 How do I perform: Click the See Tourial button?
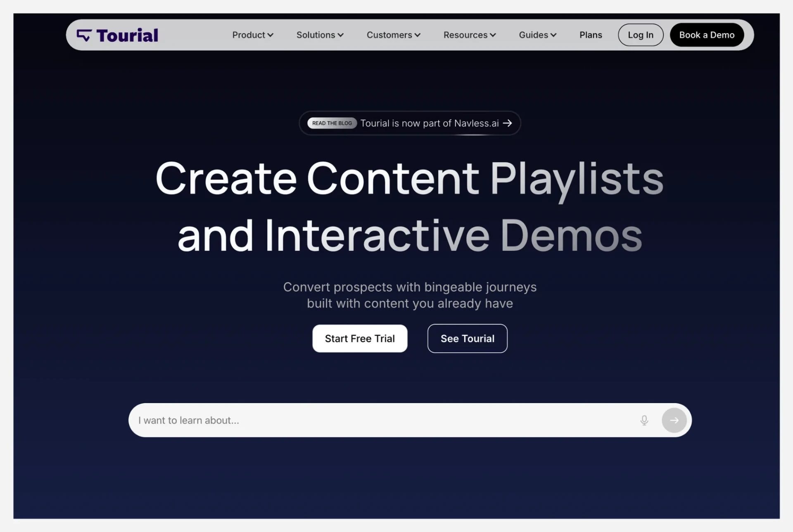pos(467,339)
